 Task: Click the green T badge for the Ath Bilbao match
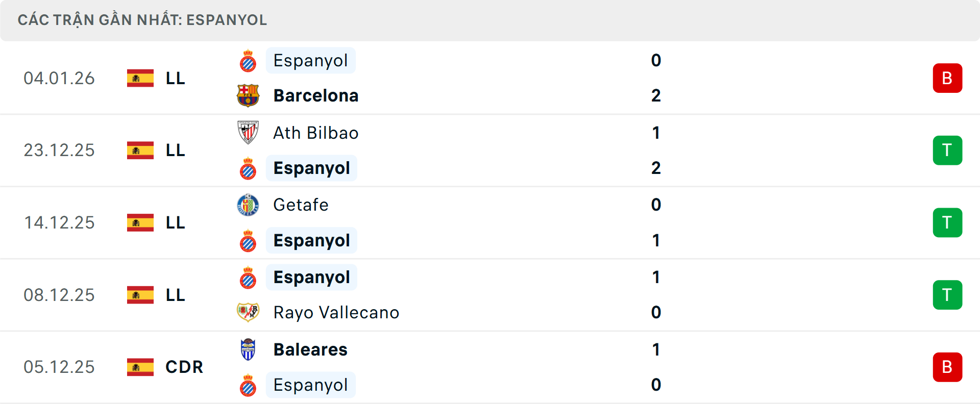coord(947,150)
